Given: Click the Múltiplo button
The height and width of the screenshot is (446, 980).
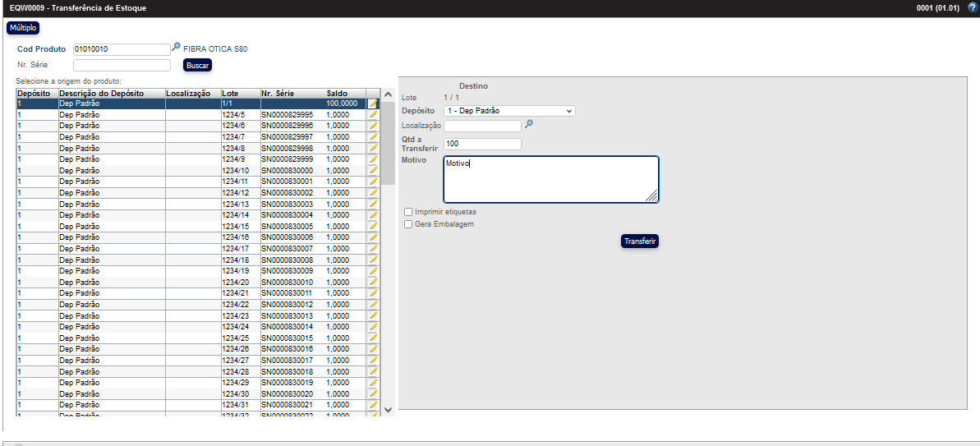Looking at the screenshot, I should click(23, 28).
